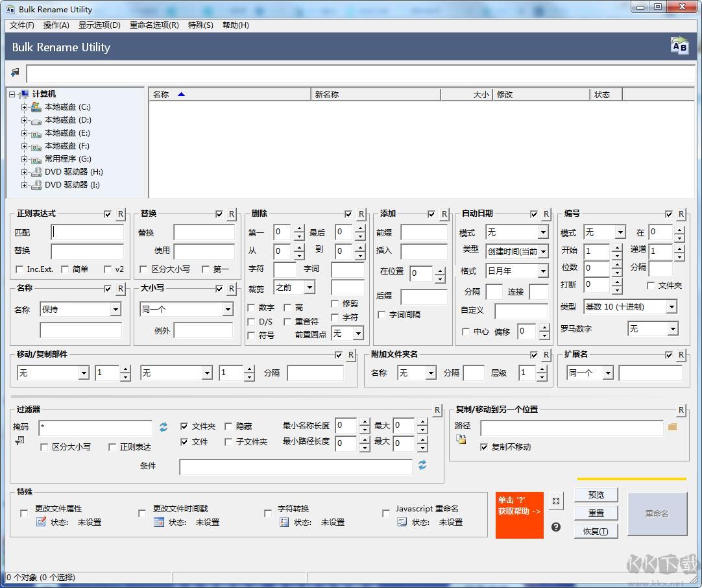Click the expand window icon above help icon
The image size is (702, 588).
[556, 501]
